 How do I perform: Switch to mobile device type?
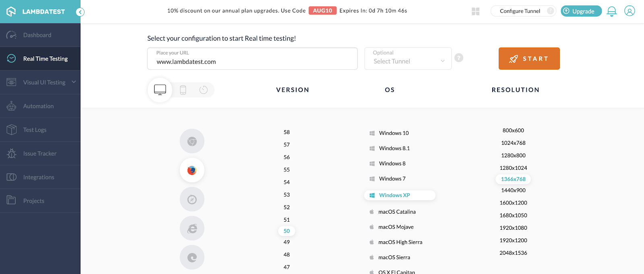coord(183,90)
